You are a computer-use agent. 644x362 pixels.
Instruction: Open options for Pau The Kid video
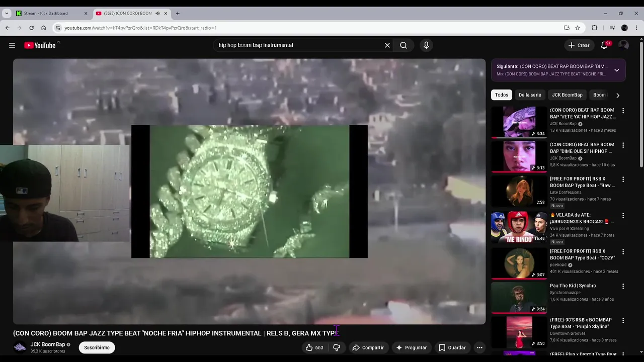[623, 286]
